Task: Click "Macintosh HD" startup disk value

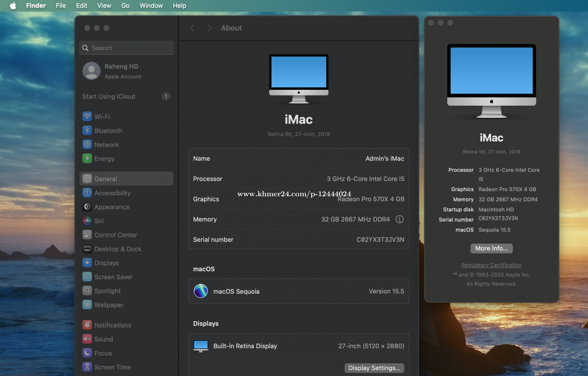Action: 496,210
